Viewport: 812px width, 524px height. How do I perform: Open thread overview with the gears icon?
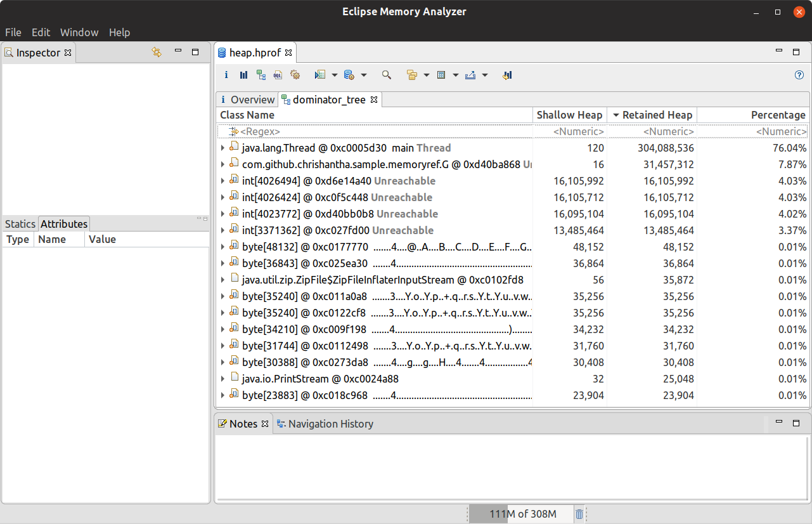coord(295,75)
